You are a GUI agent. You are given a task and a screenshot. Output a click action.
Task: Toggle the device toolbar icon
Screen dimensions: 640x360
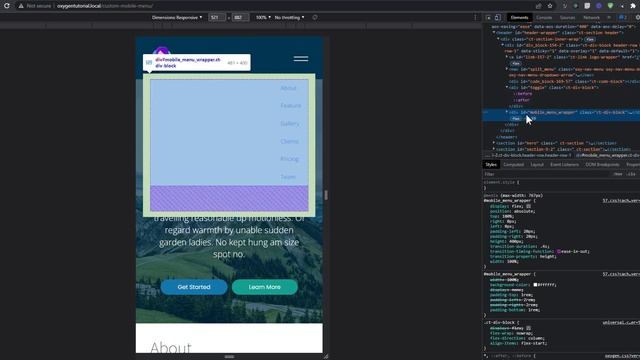(498, 18)
